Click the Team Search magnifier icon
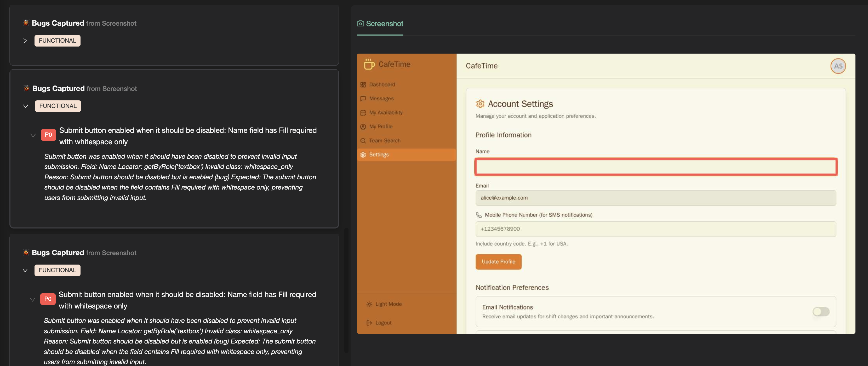This screenshot has height=366, width=868. (363, 141)
